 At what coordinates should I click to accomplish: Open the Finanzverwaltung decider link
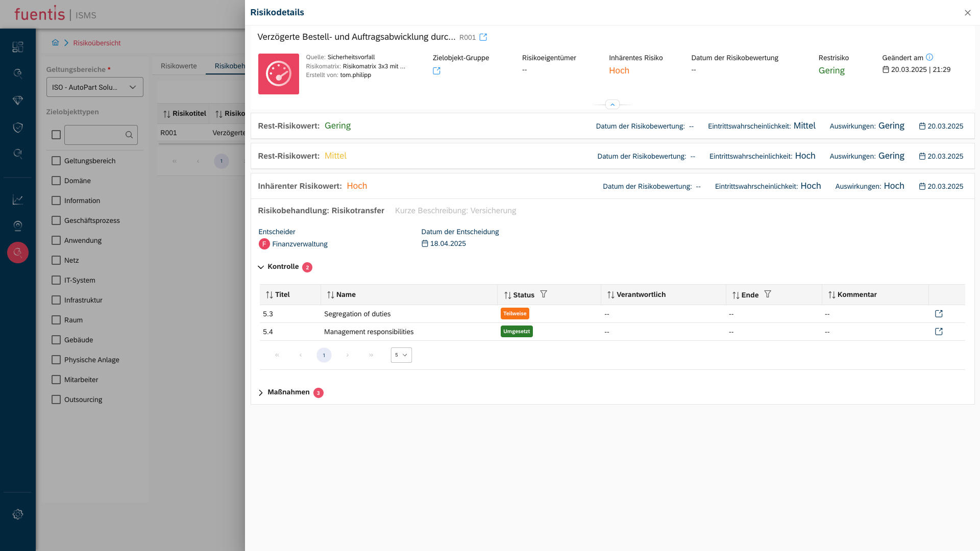pos(300,244)
